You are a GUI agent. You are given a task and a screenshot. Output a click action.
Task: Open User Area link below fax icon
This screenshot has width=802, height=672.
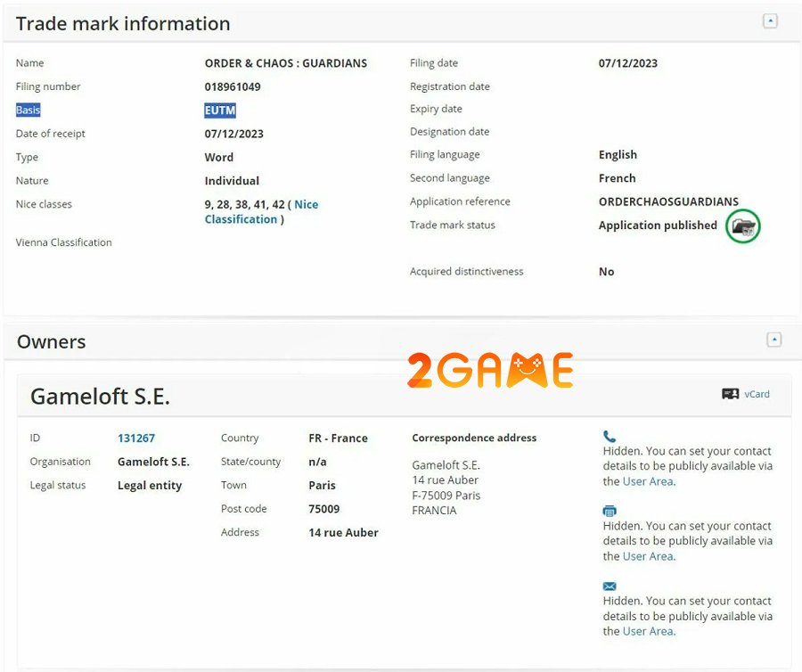tap(648, 556)
